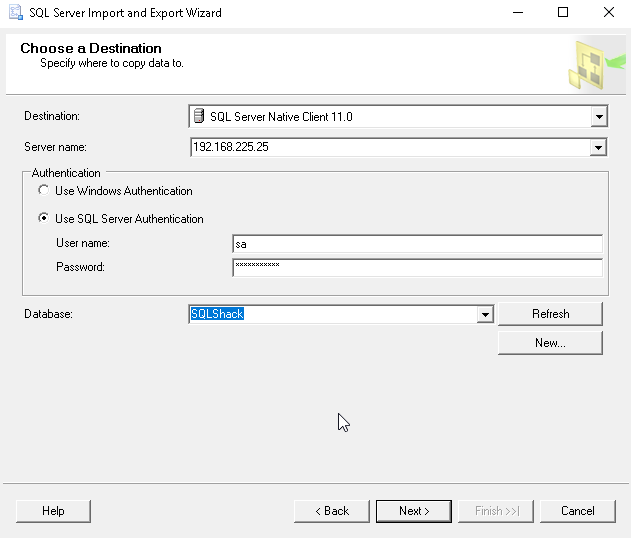This screenshot has width=631, height=538.
Task: Open the Destination dropdown list
Action: point(599,117)
